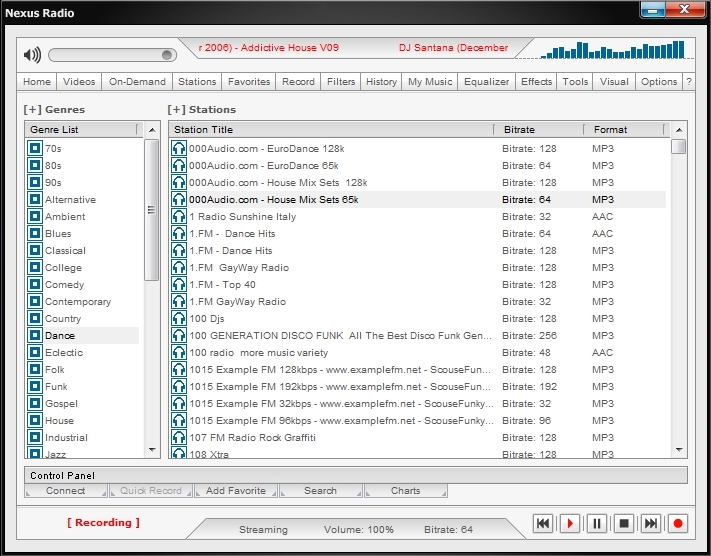Viewport: 711px width, 556px height.
Task: Click the station list scroll down arrow
Action: pyautogui.click(x=679, y=450)
